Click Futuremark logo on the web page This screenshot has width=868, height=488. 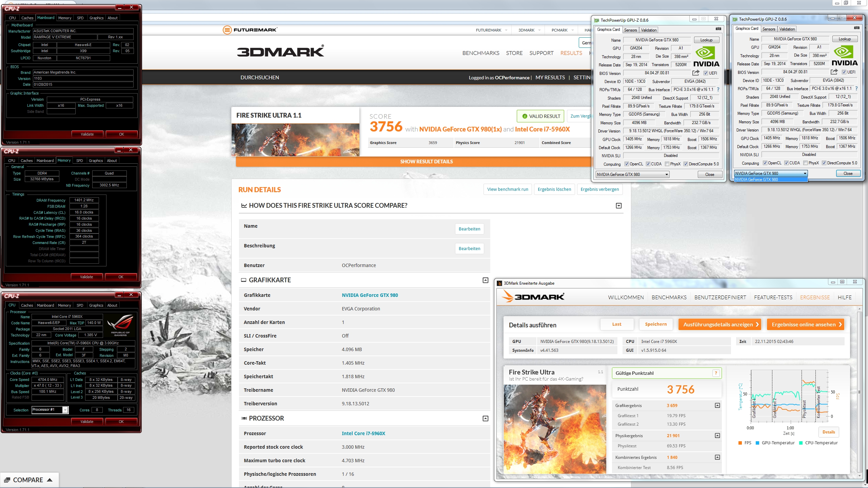point(250,30)
